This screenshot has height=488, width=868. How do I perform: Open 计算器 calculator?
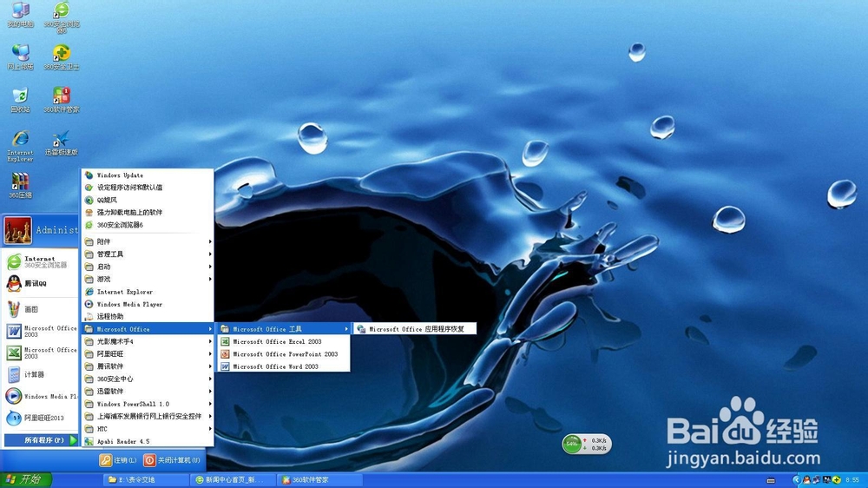pos(40,374)
